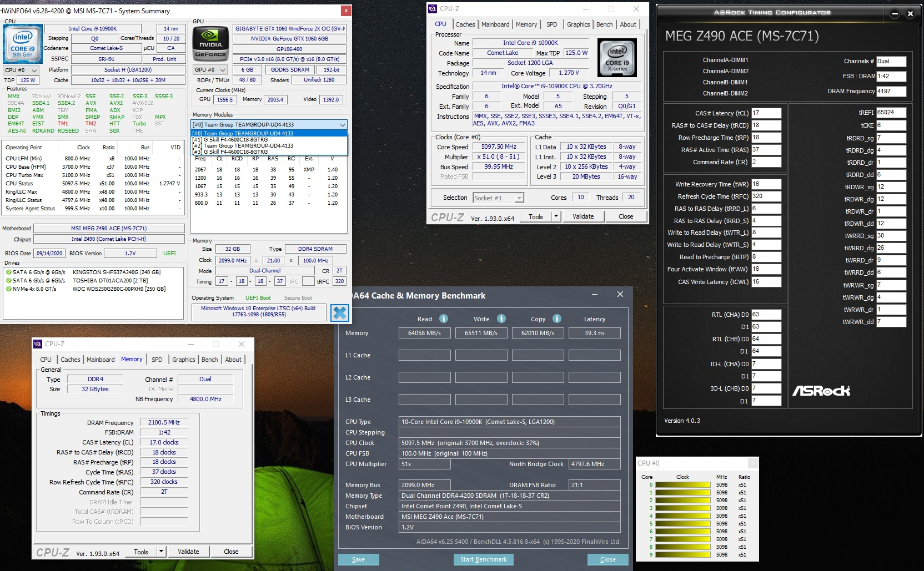
Task: Click the Intel Core i9-10900K name field in HWiNFO
Action: tap(93, 29)
